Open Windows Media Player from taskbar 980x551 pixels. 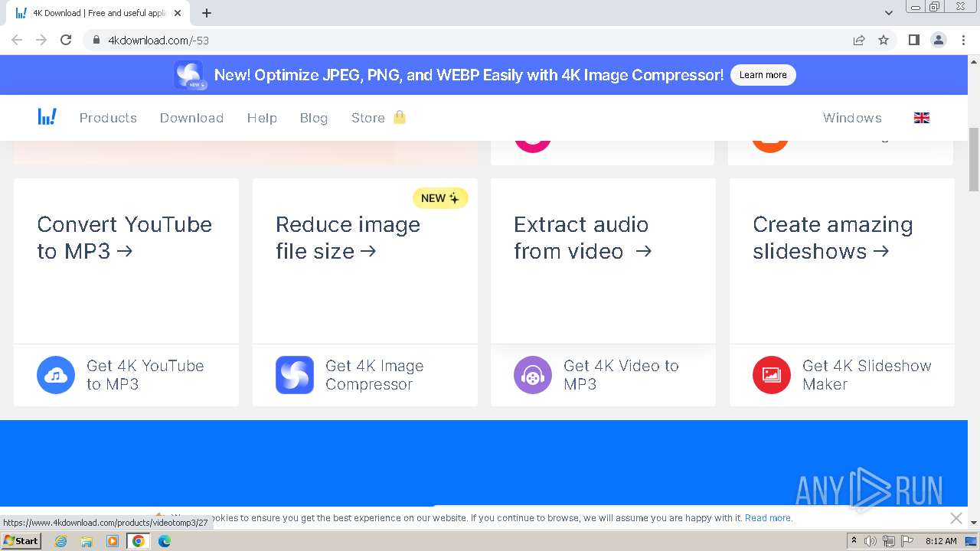(x=113, y=541)
